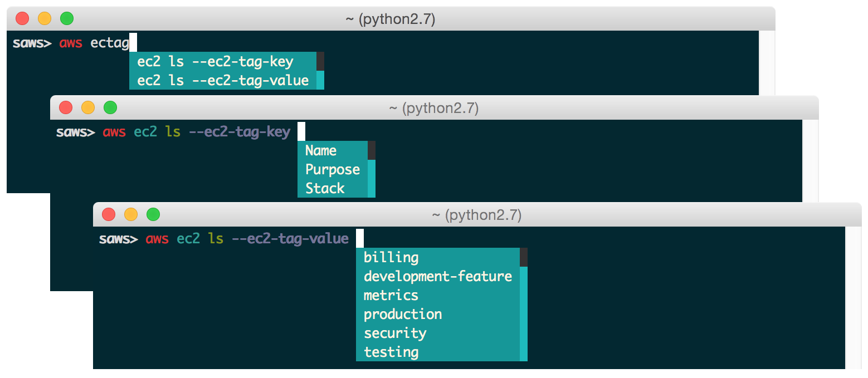
Task: Close the --ec2-tag-value terminal window
Action: click(109, 214)
